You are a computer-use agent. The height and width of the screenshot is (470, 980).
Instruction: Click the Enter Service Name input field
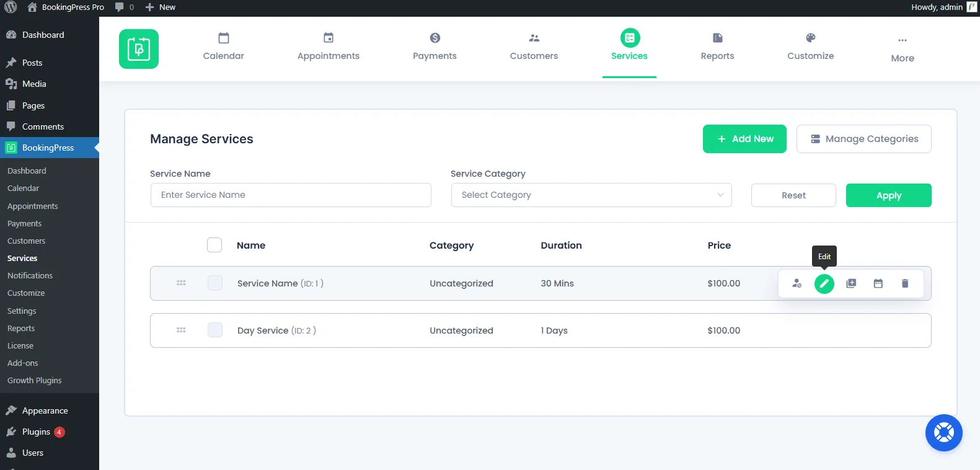[x=291, y=195]
